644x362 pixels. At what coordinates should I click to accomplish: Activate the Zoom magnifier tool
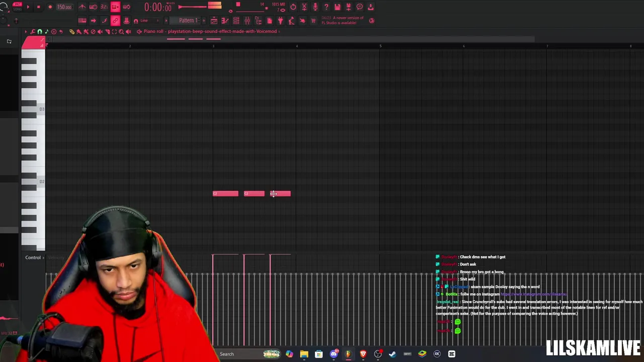[121, 32]
